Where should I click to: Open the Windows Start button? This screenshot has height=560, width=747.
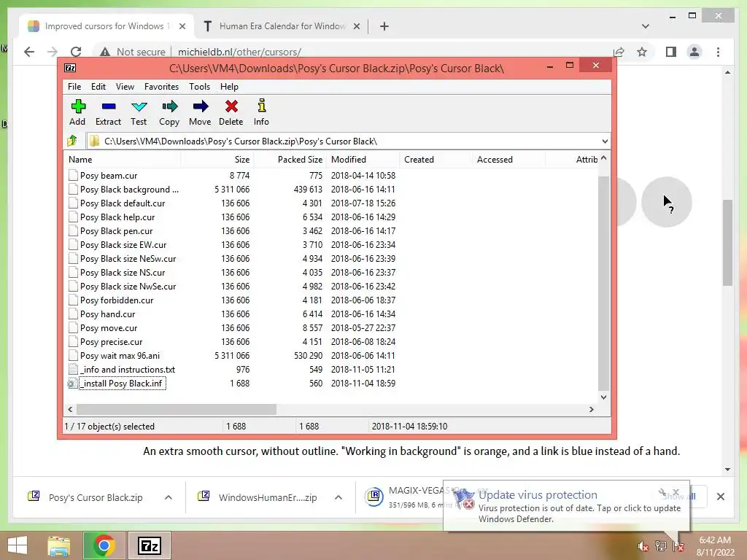pos(18,545)
